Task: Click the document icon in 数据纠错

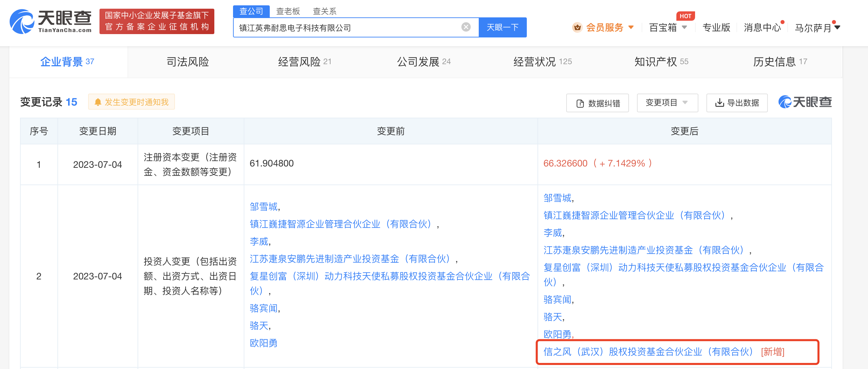Action: point(580,103)
